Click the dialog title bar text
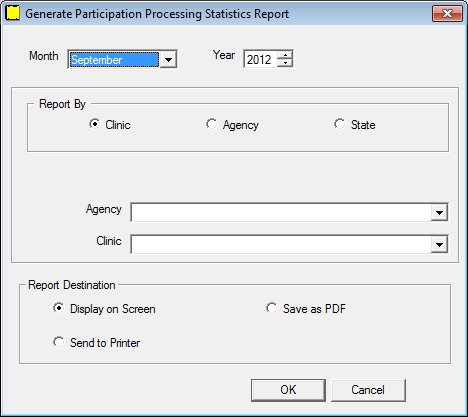 [157, 14]
